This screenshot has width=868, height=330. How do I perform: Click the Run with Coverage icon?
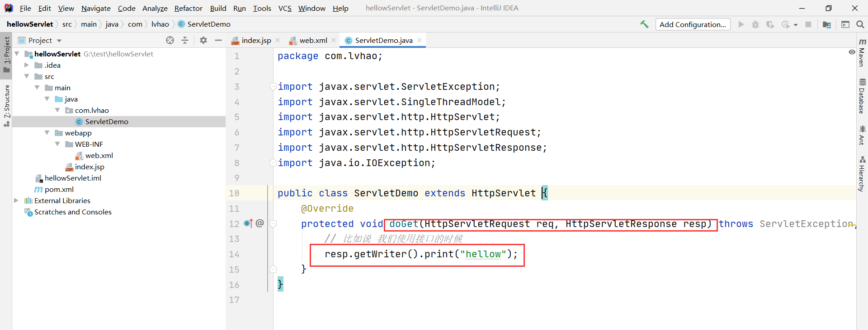[770, 24]
